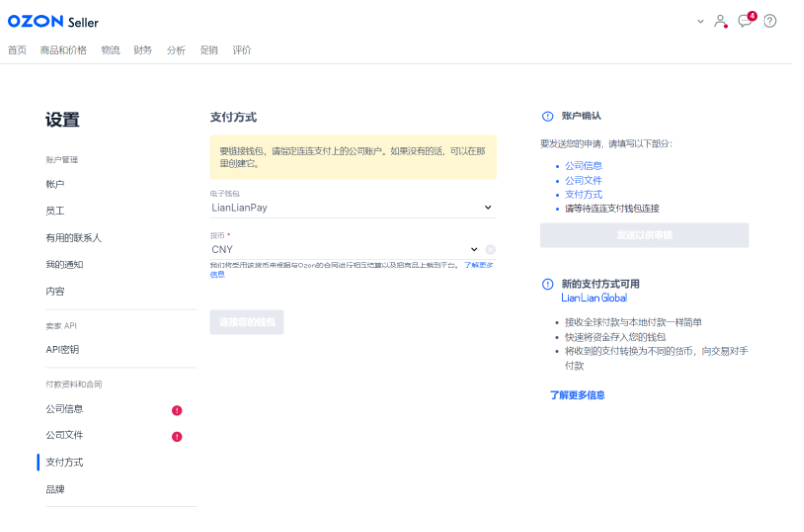Open the 促销 menu
The image size is (804, 532).
[208, 50]
